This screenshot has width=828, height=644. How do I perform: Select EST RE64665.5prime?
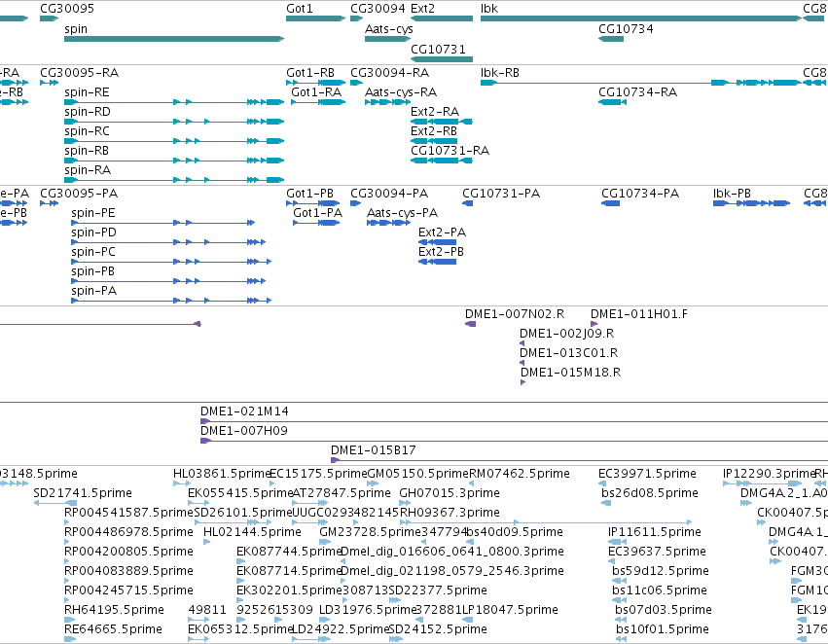(113, 629)
